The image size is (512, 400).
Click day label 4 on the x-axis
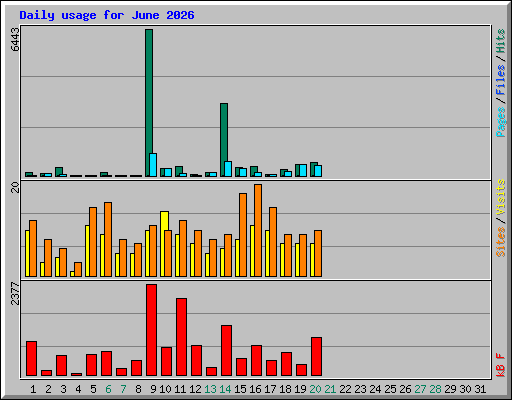78,389
